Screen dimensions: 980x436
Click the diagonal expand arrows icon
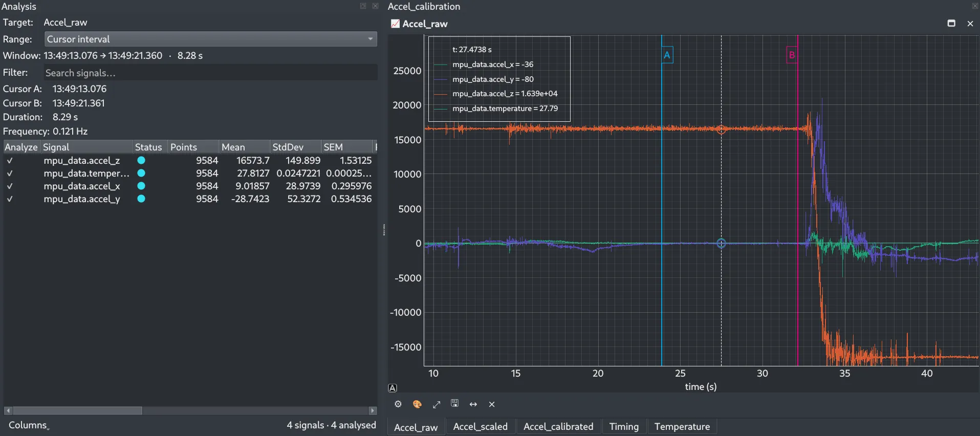click(437, 404)
